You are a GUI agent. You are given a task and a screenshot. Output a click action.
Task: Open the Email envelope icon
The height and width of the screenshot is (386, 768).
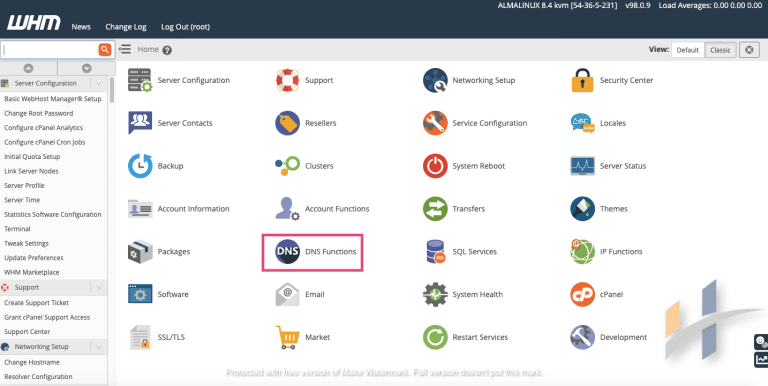tap(288, 294)
